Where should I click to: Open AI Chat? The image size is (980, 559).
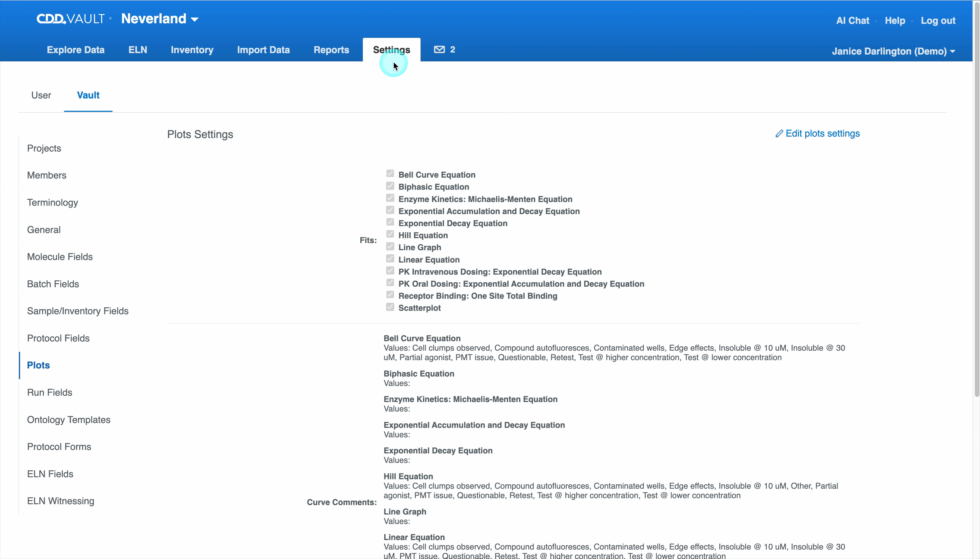click(x=853, y=21)
